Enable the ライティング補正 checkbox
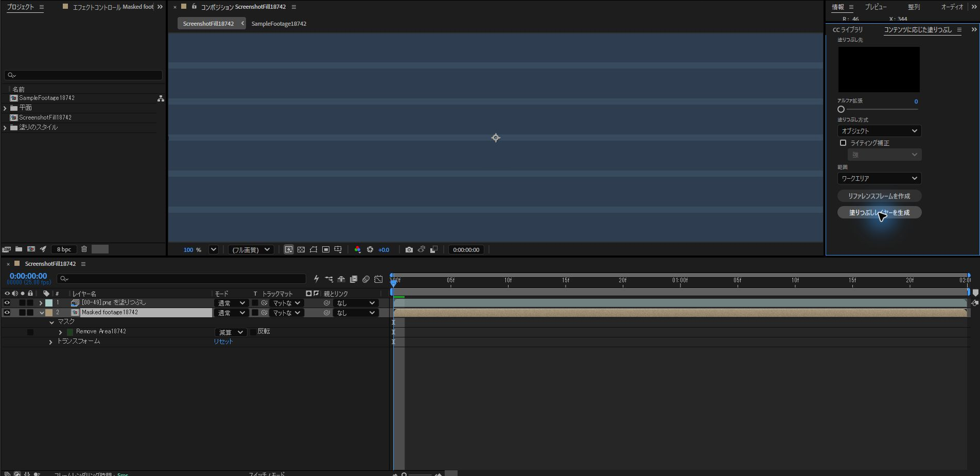This screenshot has height=476, width=980. pyautogui.click(x=843, y=143)
